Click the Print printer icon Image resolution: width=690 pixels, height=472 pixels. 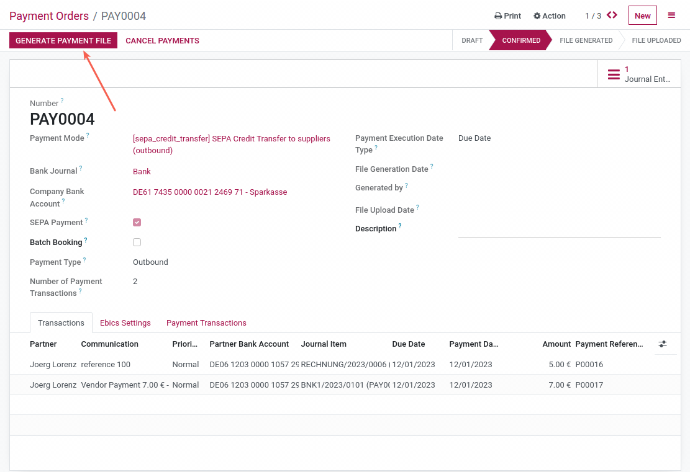[x=499, y=16]
